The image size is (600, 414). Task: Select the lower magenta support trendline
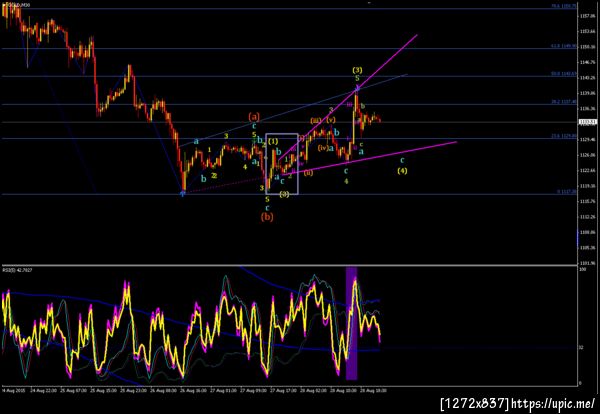pos(369,158)
